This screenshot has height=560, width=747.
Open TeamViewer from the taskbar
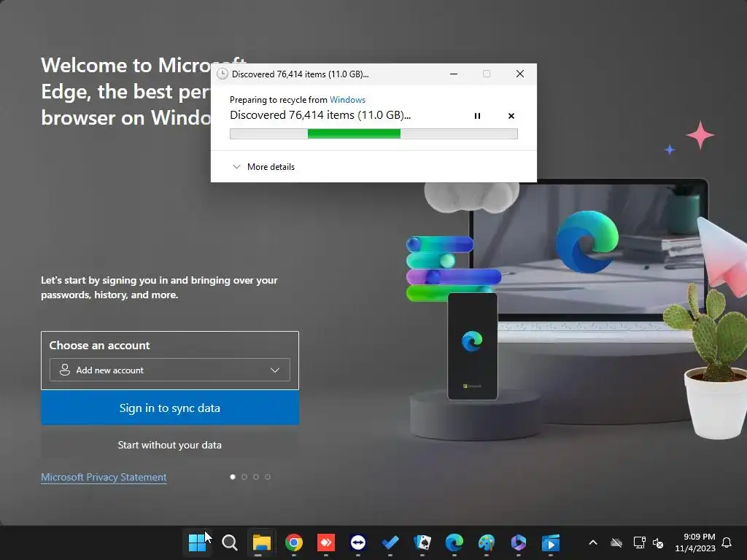coord(358,542)
